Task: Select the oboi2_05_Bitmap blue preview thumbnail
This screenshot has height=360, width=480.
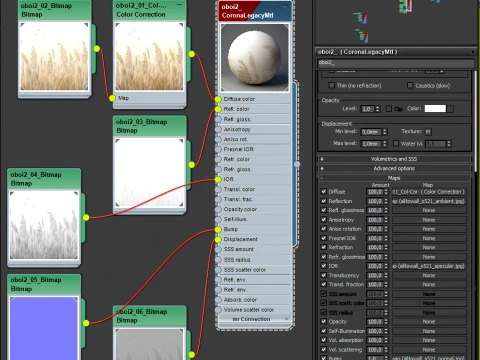Action: [44, 328]
